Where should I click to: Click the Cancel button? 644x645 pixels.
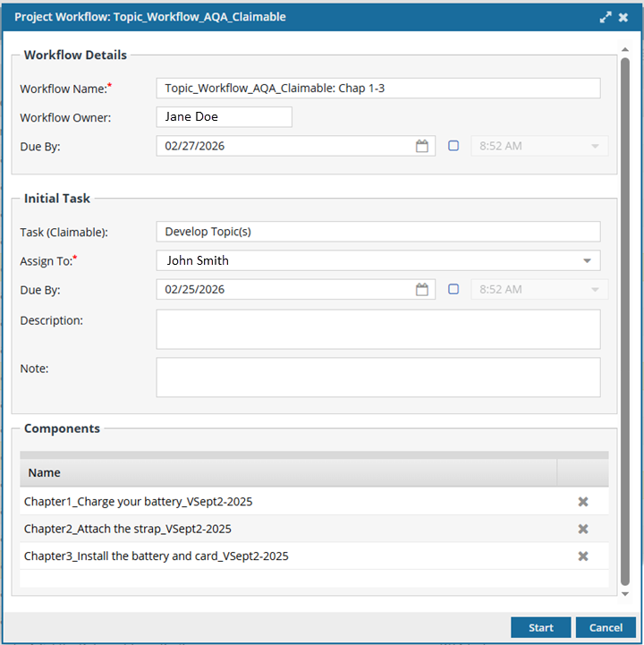click(606, 627)
